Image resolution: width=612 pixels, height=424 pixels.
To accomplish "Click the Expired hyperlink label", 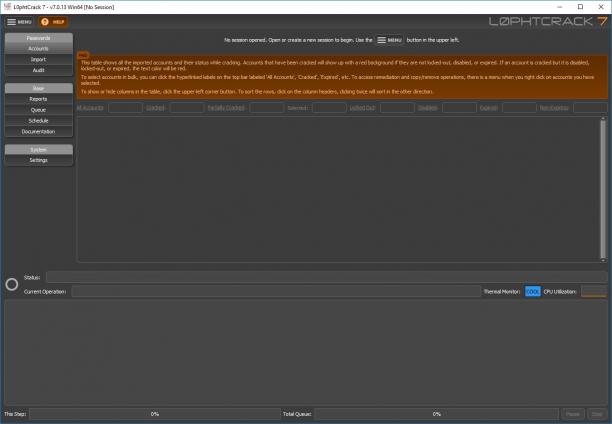I will click(x=488, y=108).
